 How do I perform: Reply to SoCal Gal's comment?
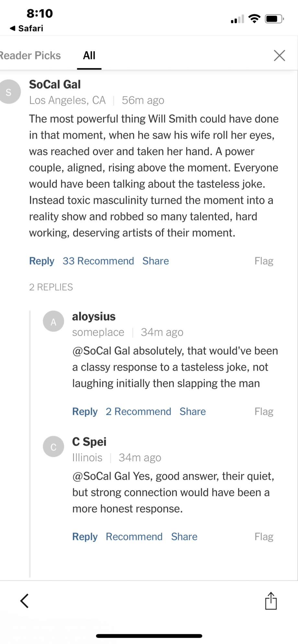tap(41, 261)
